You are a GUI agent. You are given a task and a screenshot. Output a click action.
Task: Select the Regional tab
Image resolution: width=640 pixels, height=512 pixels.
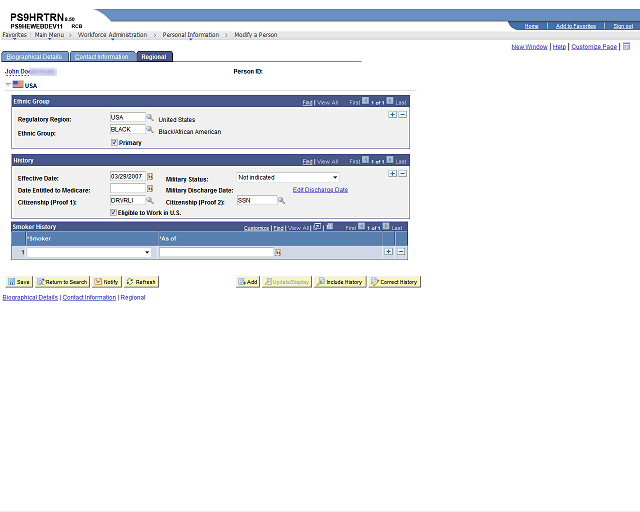154,57
